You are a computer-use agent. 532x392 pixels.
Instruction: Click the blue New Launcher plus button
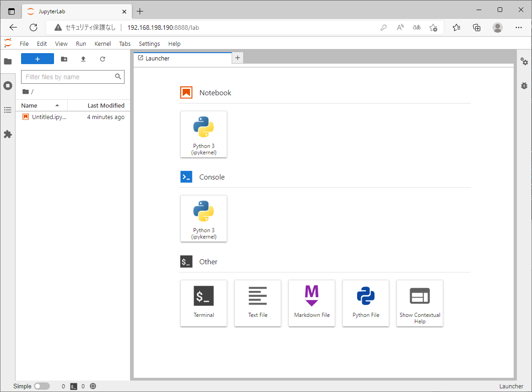click(38, 59)
